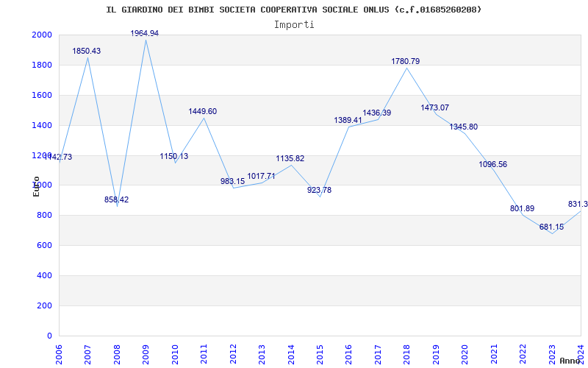Click the x-axis year 2016
The image size is (588, 368).
(349, 354)
